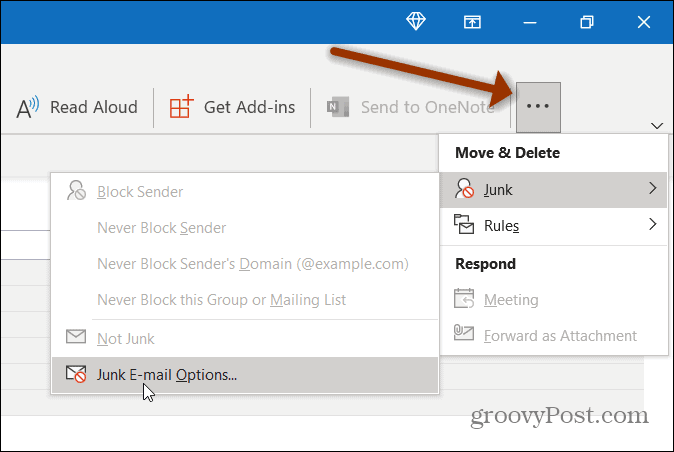Screen dimensions: 674x452
Task: Click the Read Aloud speaker icon
Action: click(x=28, y=107)
